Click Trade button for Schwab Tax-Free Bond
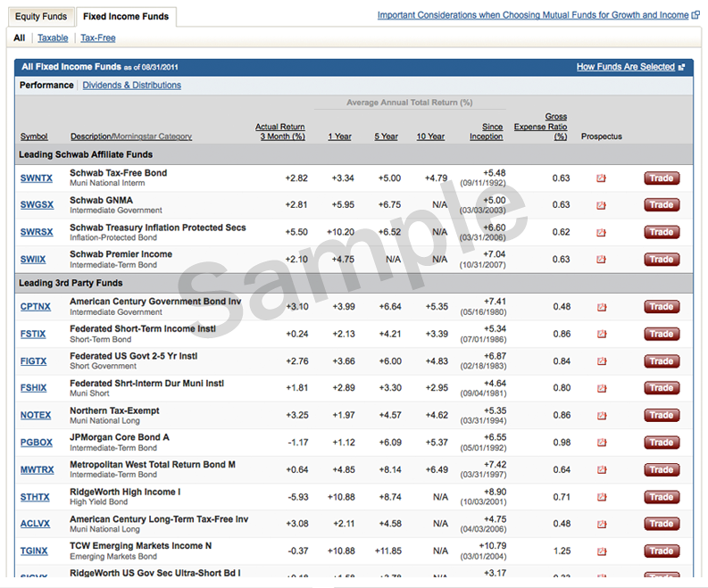The height and width of the screenshot is (588, 708). pyautogui.click(x=662, y=178)
